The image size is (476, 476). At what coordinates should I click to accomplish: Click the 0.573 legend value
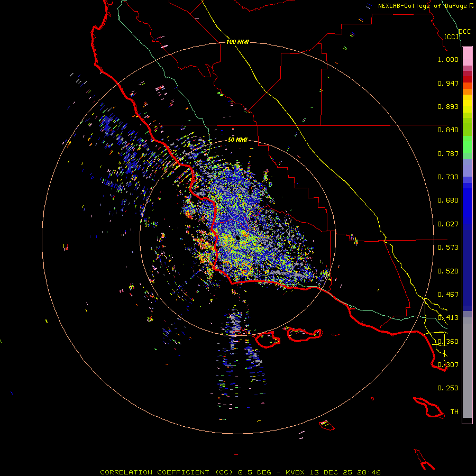point(448,248)
